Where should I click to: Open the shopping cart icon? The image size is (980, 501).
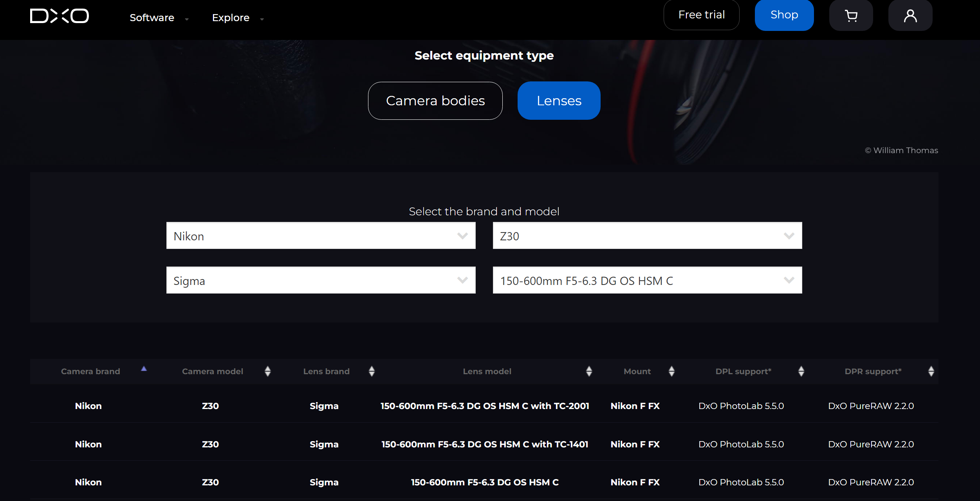click(x=851, y=16)
